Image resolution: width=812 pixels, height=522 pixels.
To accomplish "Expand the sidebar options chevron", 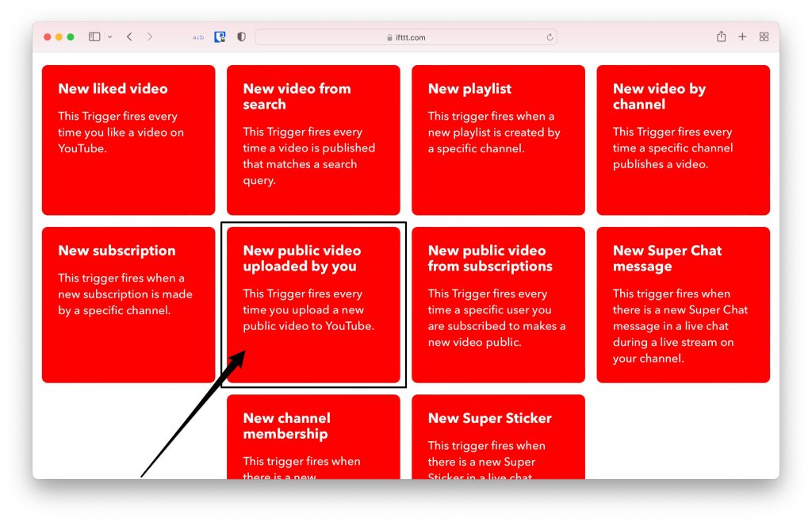I will [109, 37].
